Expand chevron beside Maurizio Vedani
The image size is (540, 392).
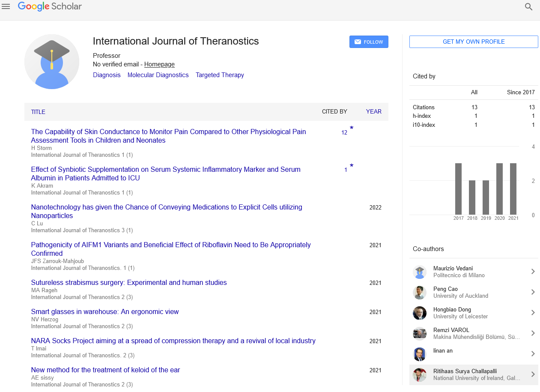(x=533, y=272)
